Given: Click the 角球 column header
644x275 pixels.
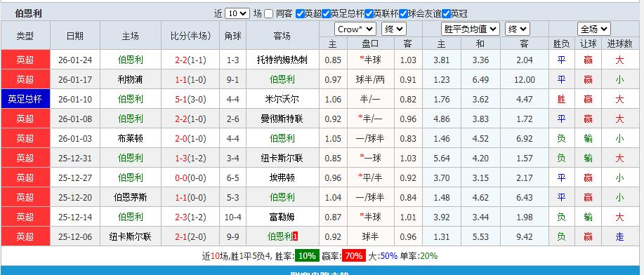Looking at the screenshot, I should coord(233,36).
